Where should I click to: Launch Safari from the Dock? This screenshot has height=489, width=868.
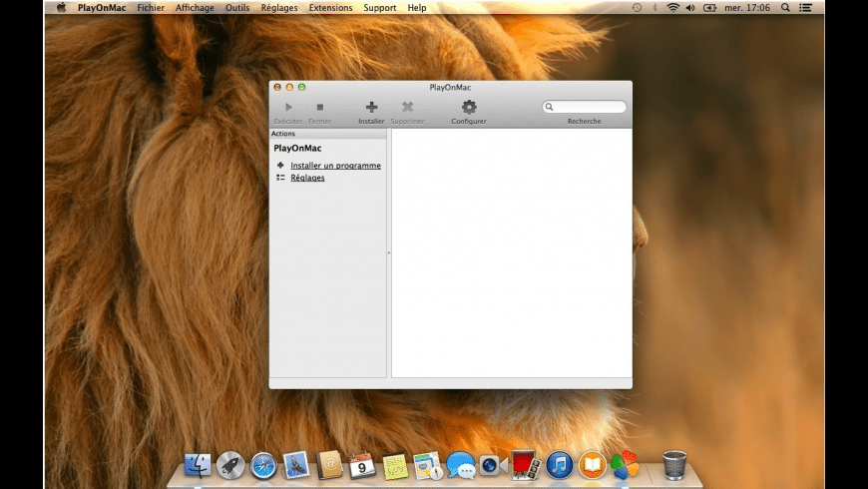point(263,465)
